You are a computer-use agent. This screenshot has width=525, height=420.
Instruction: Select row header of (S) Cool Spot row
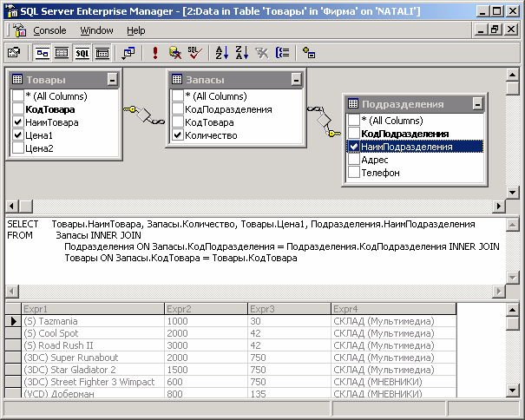click(x=13, y=333)
